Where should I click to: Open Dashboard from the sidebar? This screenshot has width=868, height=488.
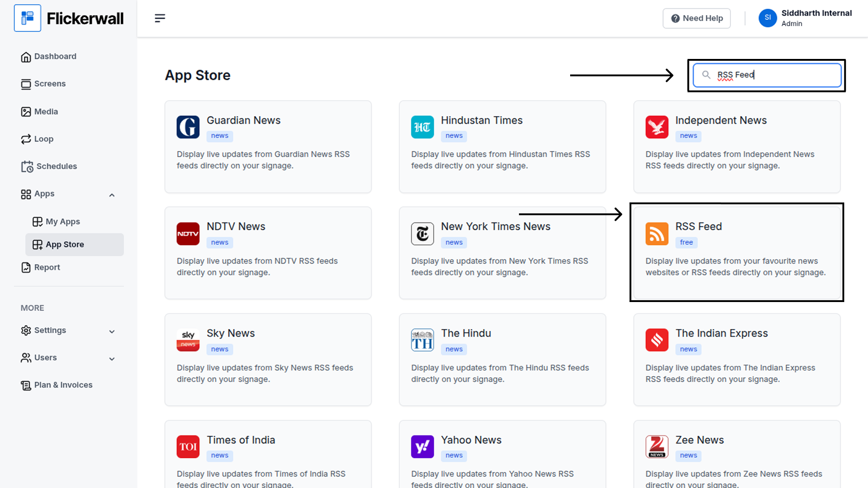pos(49,57)
